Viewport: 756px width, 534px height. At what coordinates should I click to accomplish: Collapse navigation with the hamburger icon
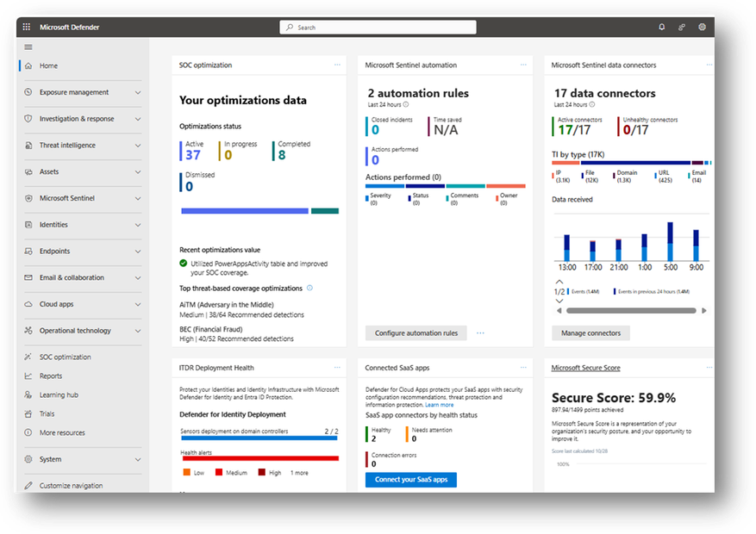pos(28,47)
